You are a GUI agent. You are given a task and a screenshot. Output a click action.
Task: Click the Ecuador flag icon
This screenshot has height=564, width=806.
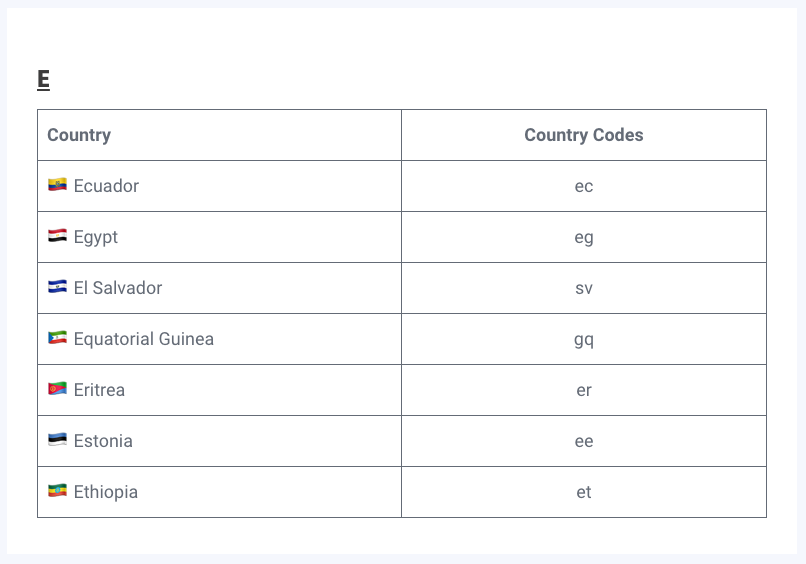(57, 184)
